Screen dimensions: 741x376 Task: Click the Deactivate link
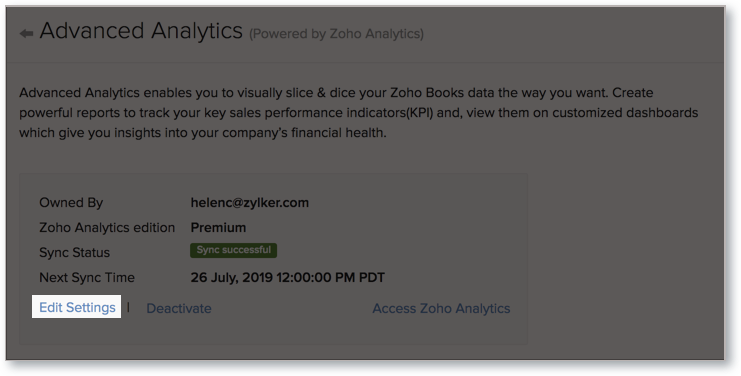[x=179, y=308]
